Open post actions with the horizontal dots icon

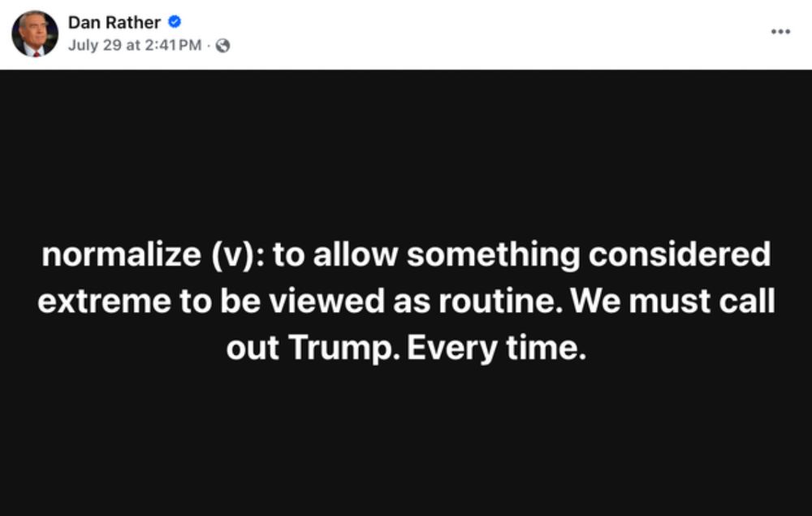click(x=781, y=31)
